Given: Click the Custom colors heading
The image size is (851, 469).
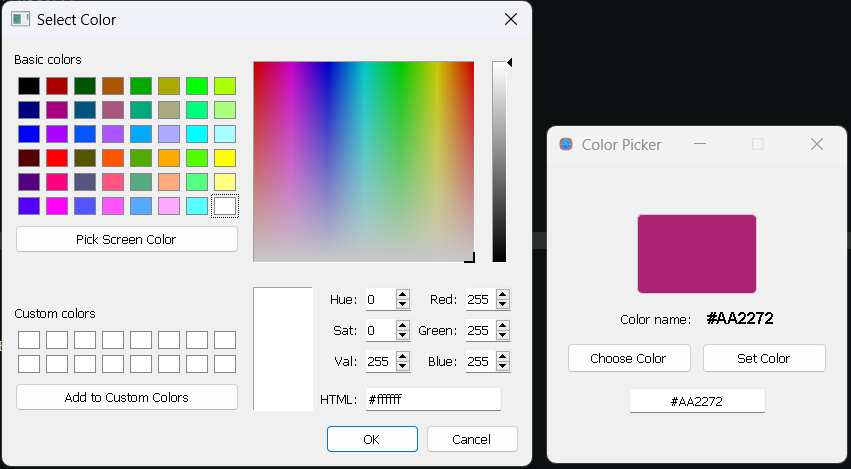Looking at the screenshot, I should (55, 314).
